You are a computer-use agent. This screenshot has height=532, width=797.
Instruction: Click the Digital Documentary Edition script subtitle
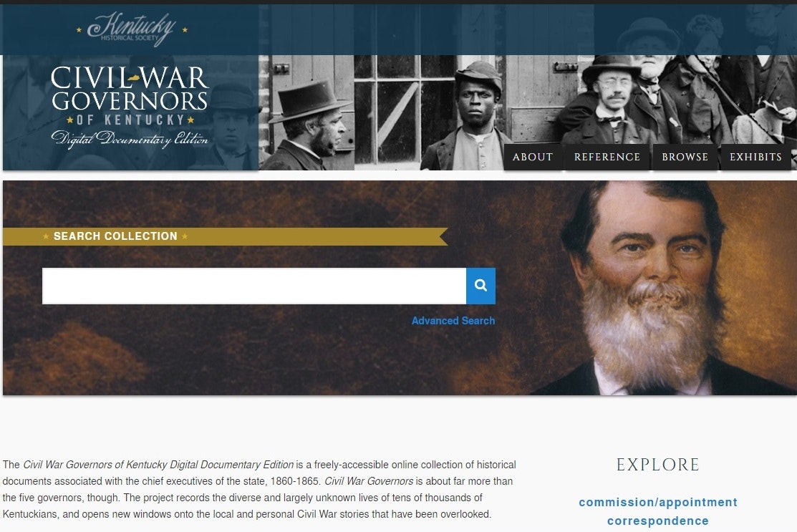(129, 139)
